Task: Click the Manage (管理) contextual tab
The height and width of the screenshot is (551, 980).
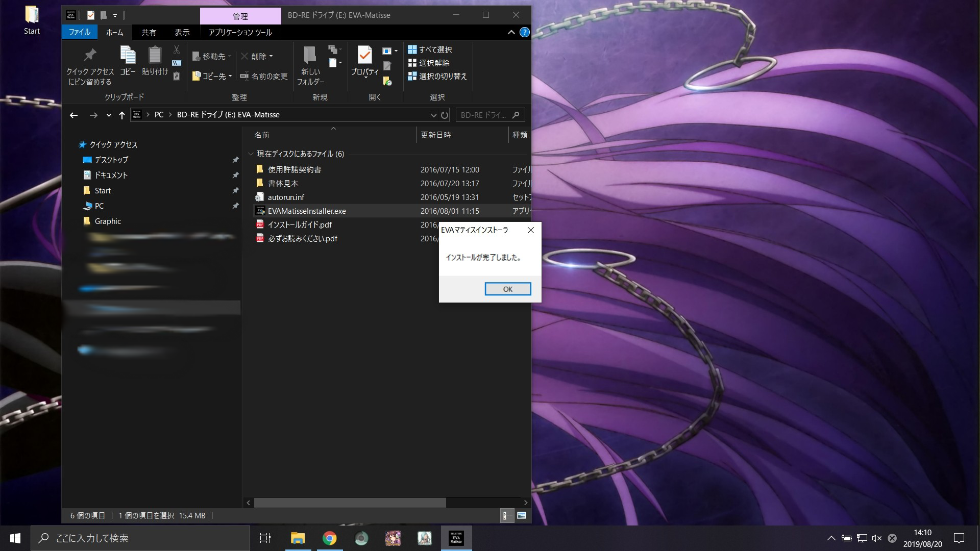Action: click(x=240, y=16)
